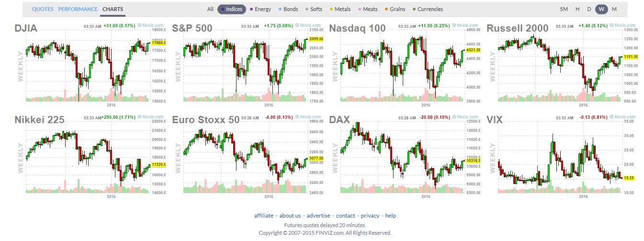Filter charts by Energy
This screenshot has height=241, width=644.
[x=260, y=9]
